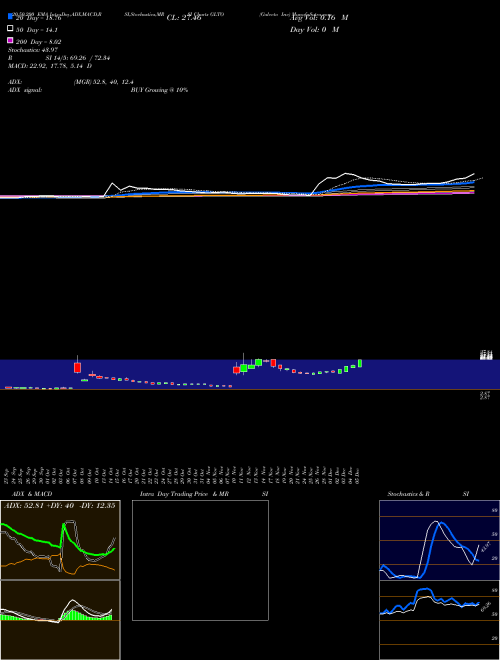
Task: Click the 'Stochastics: 43.97' reading
Action: pos(33,50)
